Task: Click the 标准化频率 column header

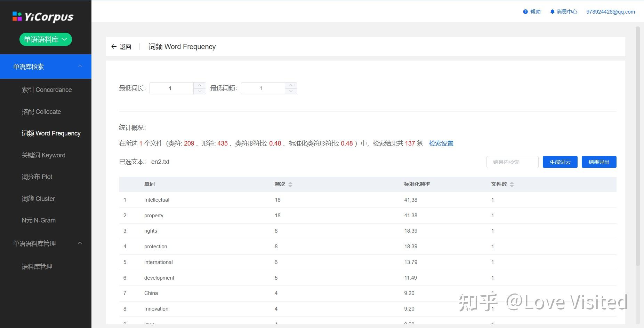Action: pyautogui.click(x=417, y=184)
